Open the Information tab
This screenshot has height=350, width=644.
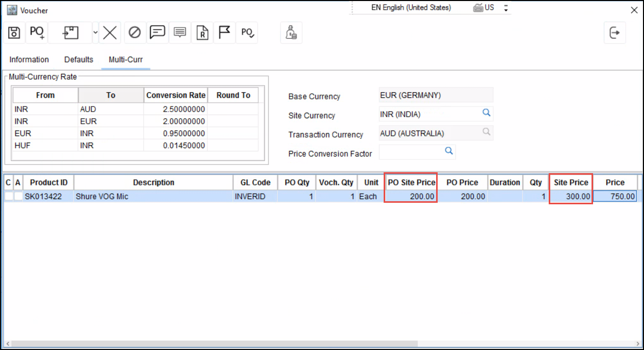pos(29,60)
